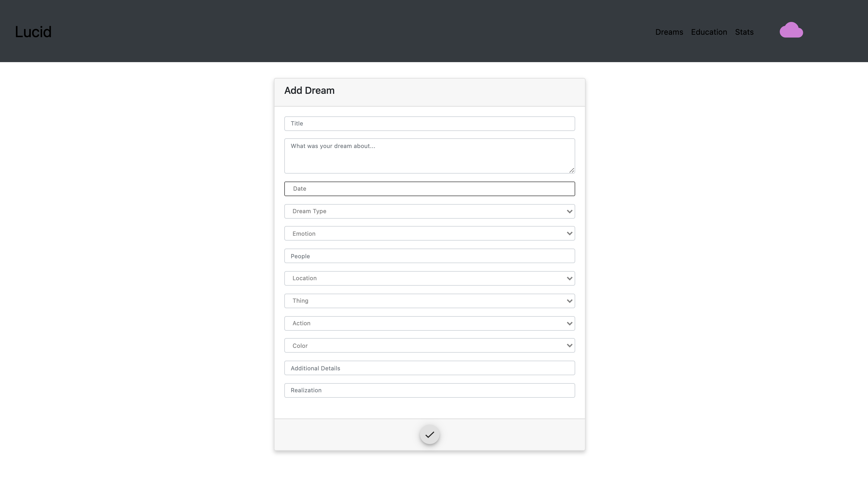Choose a Color from the dropdown
The width and height of the screenshot is (868, 480).
pyautogui.click(x=430, y=345)
